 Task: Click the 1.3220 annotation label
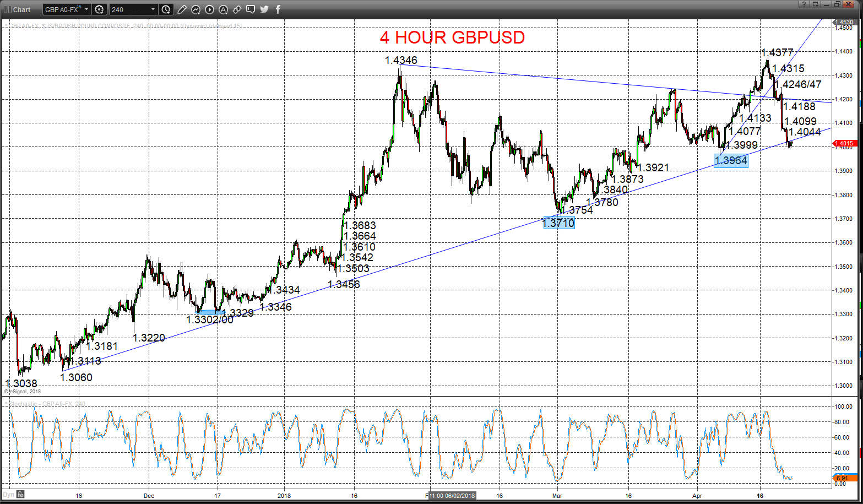point(149,338)
